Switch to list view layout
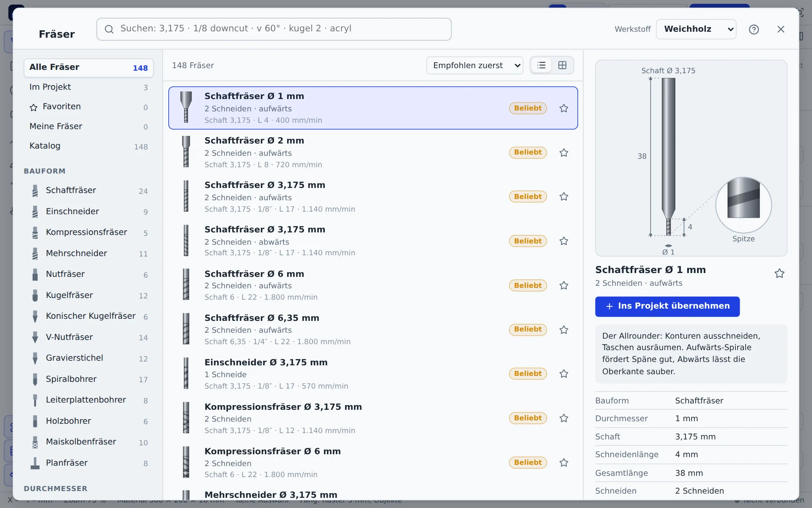This screenshot has width=812, height=508. pos(541,65)
